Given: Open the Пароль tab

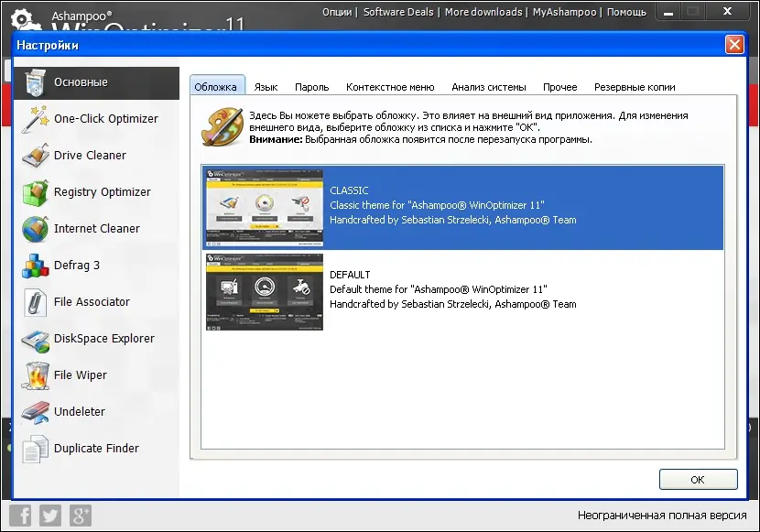Looking at the screenshot, I should coord(311,87).
